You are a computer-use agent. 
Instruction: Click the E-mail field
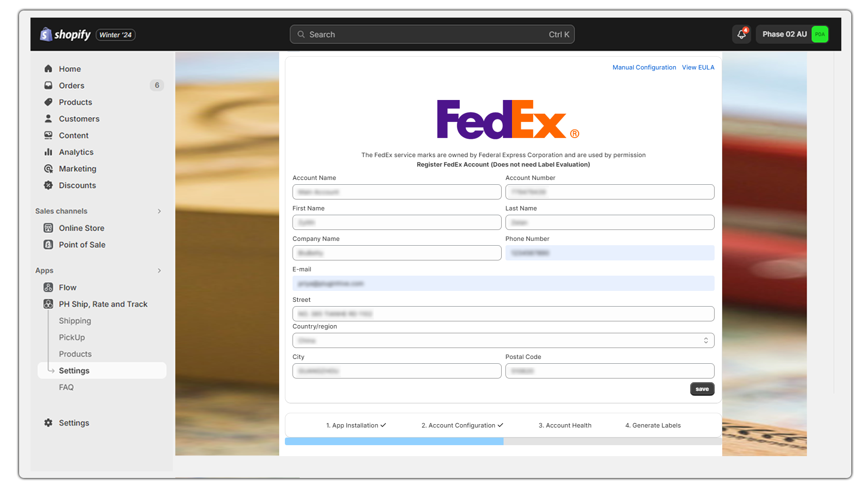coord(503,283)
